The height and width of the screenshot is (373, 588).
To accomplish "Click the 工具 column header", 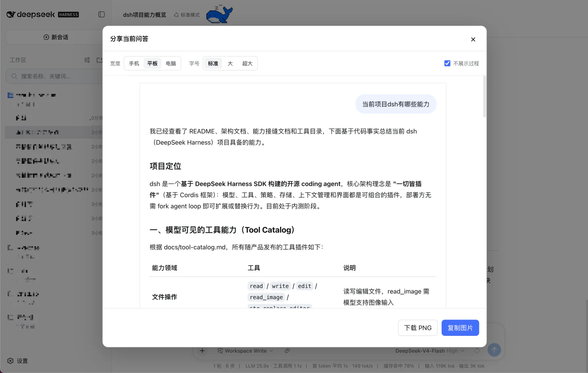I will point(254,268).
